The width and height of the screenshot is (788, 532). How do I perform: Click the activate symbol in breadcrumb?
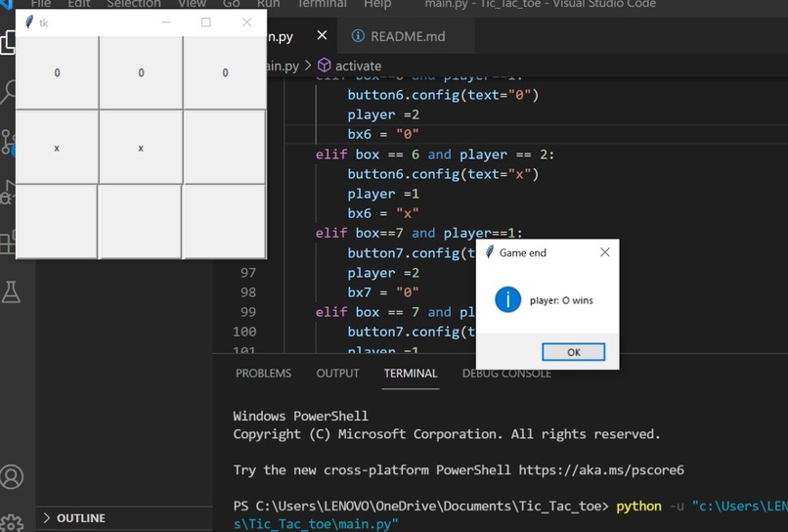(x=358, y=66)
